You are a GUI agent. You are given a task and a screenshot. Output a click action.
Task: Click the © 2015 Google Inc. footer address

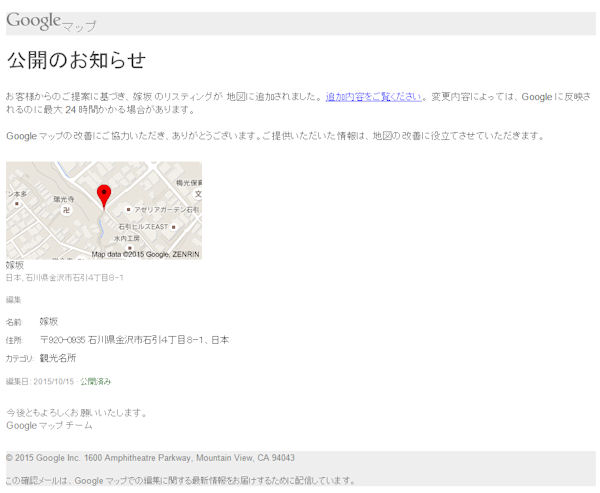point(150,458)
